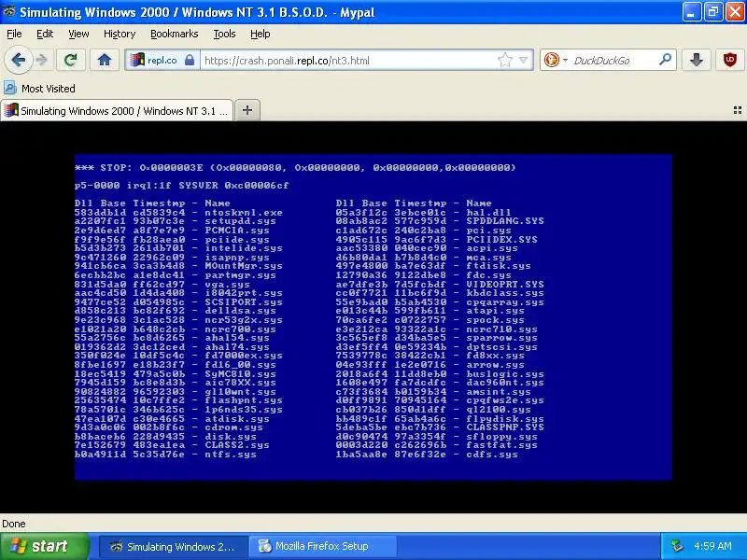This screenshot has height=560, width=747.
Task: Open the History menu
Action: click(120, 34)
